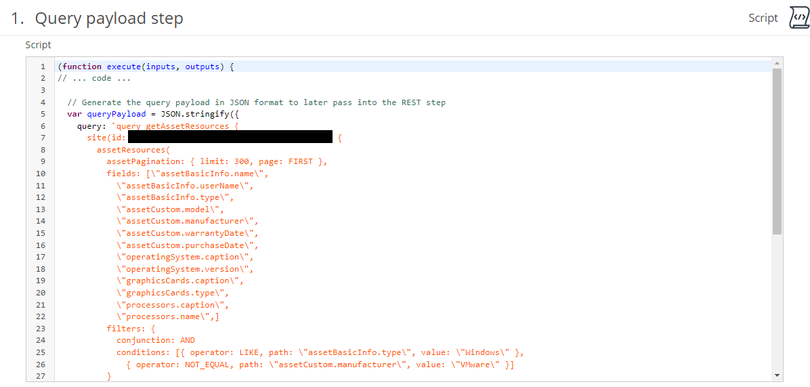This screenshot has width=810, height=387.
Task: Click the 'Script' field label above the editor
Action: [x=38, y=45]
